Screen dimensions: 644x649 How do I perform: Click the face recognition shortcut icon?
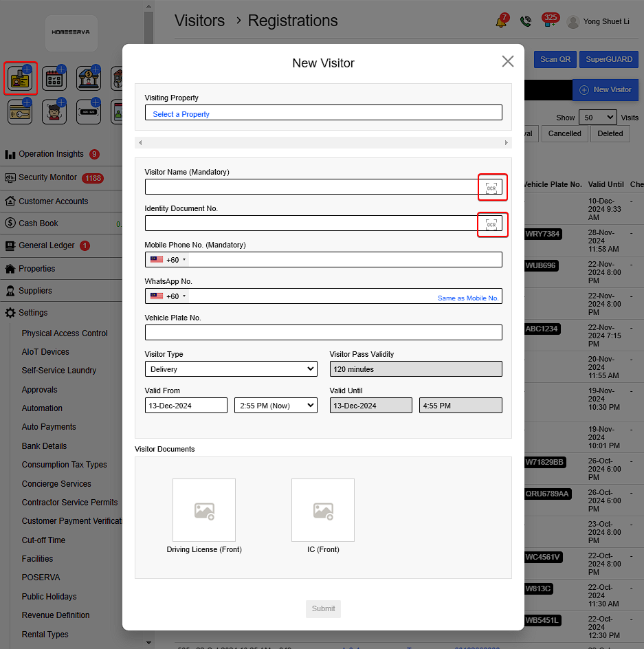coord(54,111)
